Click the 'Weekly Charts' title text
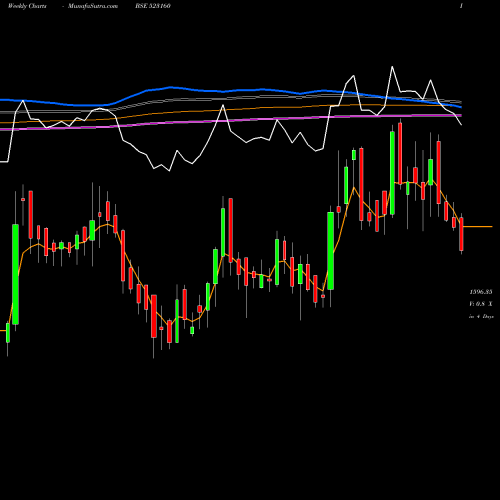Viewport: 500px width, 500px height. coord(27,6)
